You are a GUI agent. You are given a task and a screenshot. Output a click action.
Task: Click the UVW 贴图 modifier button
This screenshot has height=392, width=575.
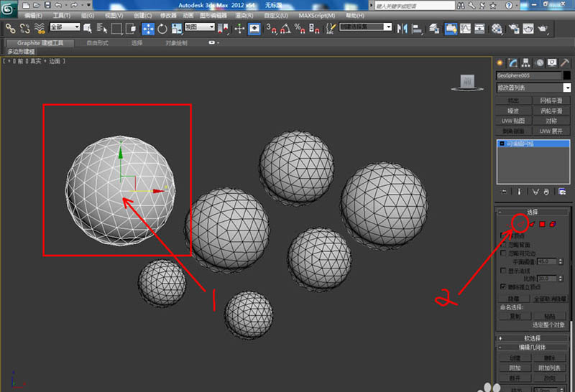513,121
